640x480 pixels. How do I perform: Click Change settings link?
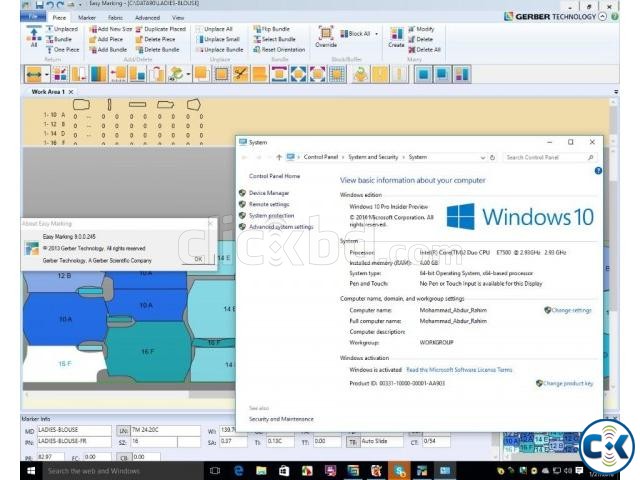(x=571, y=310)
